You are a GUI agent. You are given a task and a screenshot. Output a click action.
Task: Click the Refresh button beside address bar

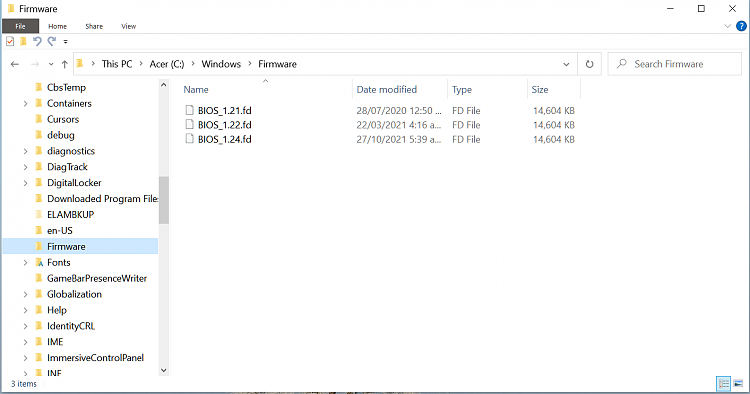click(x=589, y=64)
